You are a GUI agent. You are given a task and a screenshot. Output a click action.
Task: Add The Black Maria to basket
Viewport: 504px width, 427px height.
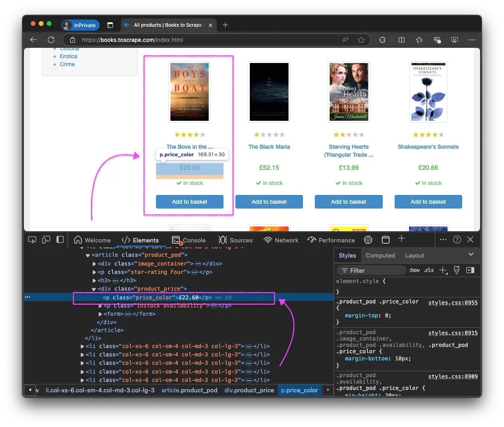coord(269,202)
